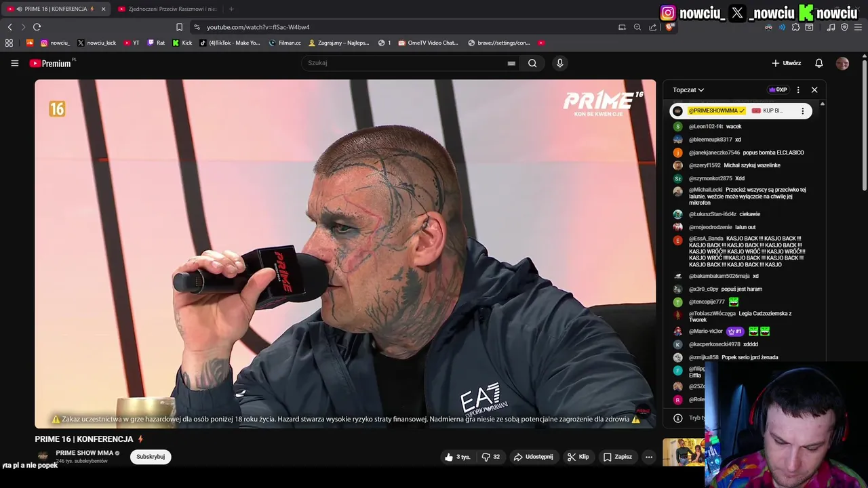Viewport: 868px width, 488px height.
Task: Start voice search with microphone icon
Action: [x=559, y=63]
